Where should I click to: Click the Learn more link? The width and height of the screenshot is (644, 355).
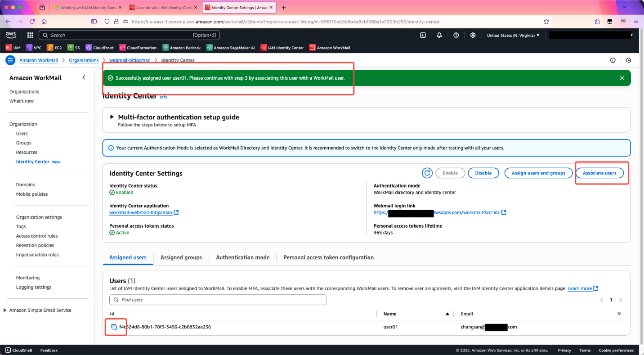click(x=583, y=288)
